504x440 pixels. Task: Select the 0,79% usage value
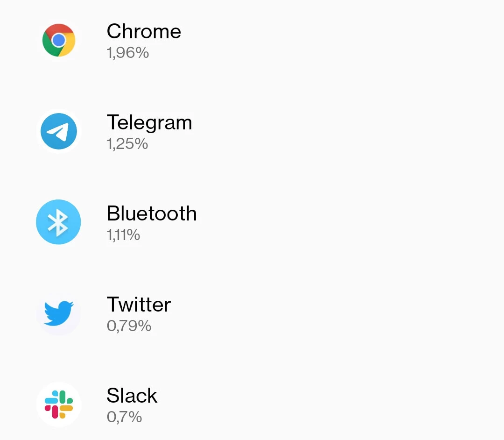coord(129,326)
